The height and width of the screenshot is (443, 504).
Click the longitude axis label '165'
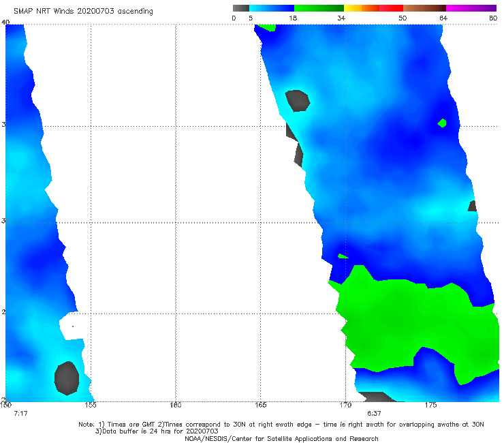pos(260,405)
